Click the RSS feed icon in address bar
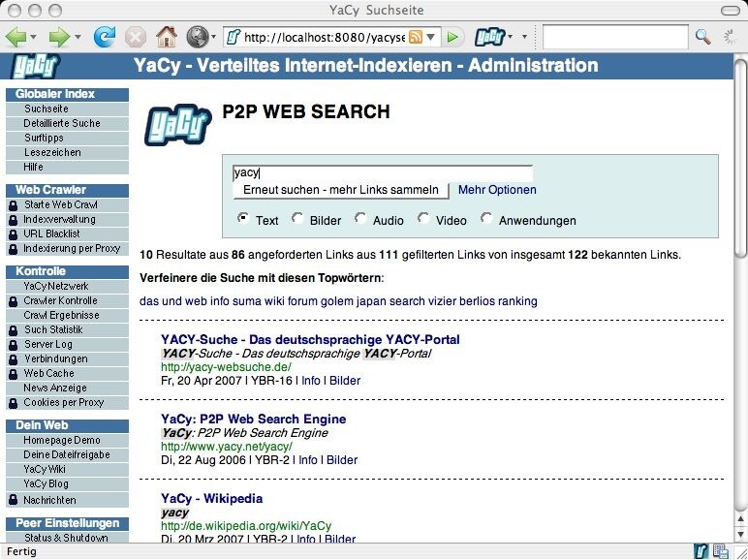The height and width of the screenshot is (560, 748). [x=416, y=37]
